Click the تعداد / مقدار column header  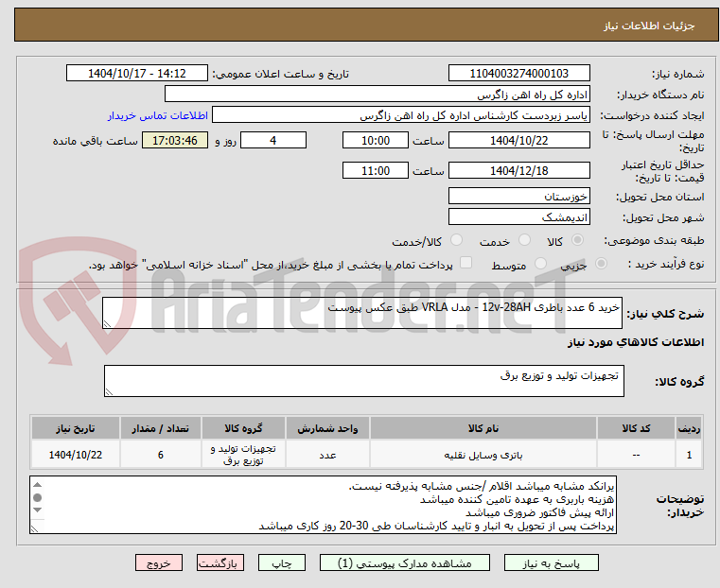coord(160,428)
